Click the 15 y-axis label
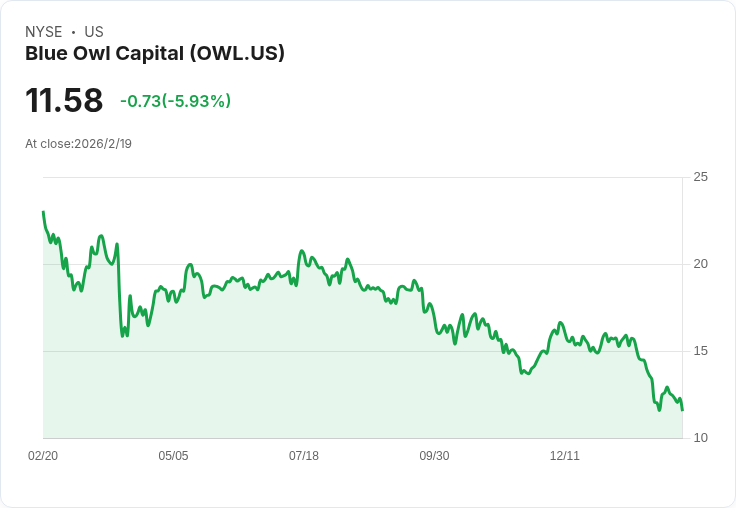 coord(701,351)
